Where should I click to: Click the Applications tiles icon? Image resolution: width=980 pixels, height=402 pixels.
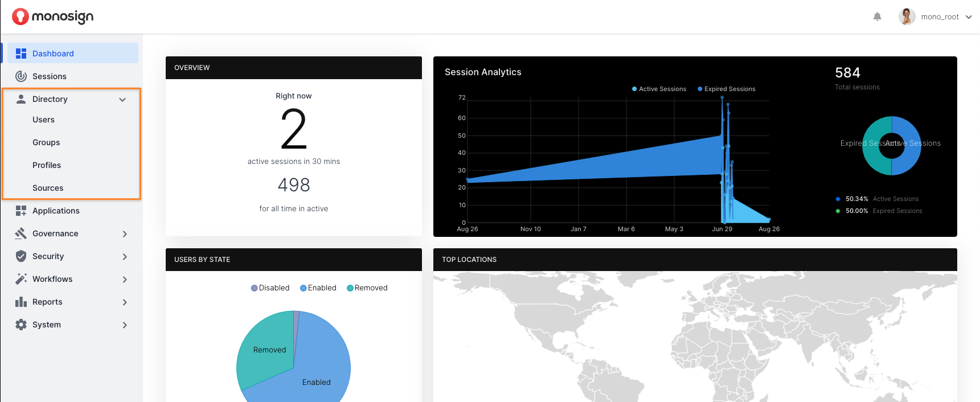pos(21,211)
